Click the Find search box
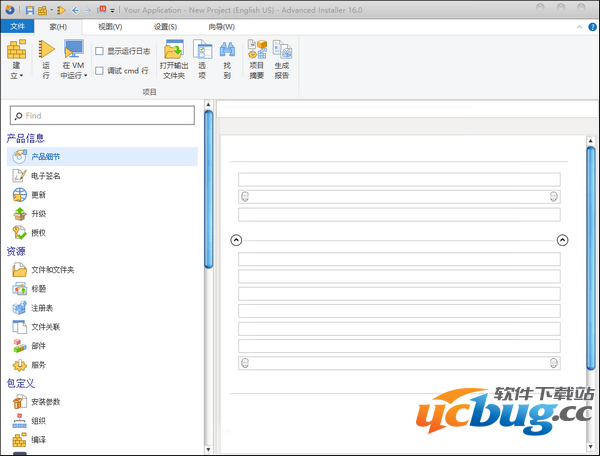This screenshot has height=456, width=600. point(105,115)
